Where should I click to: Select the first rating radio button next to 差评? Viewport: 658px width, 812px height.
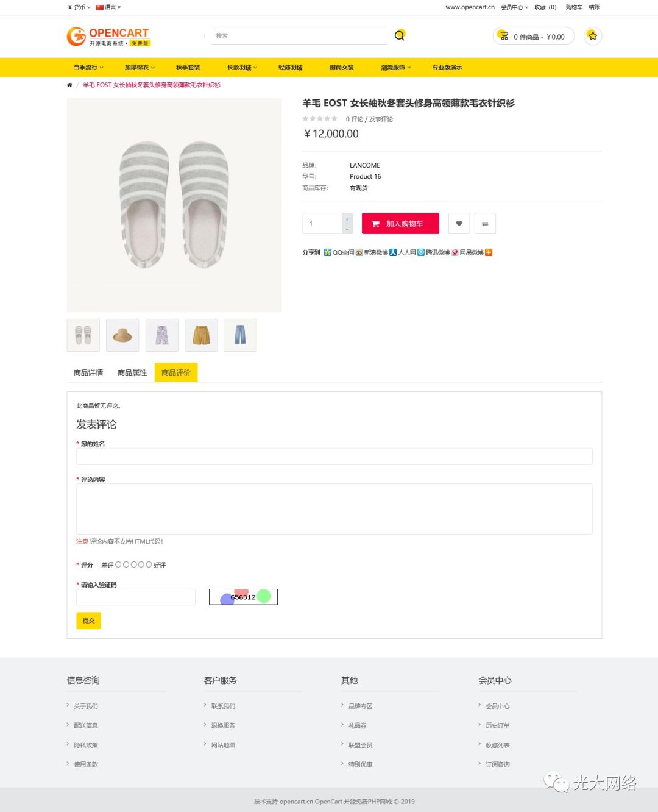click(118, 564)
